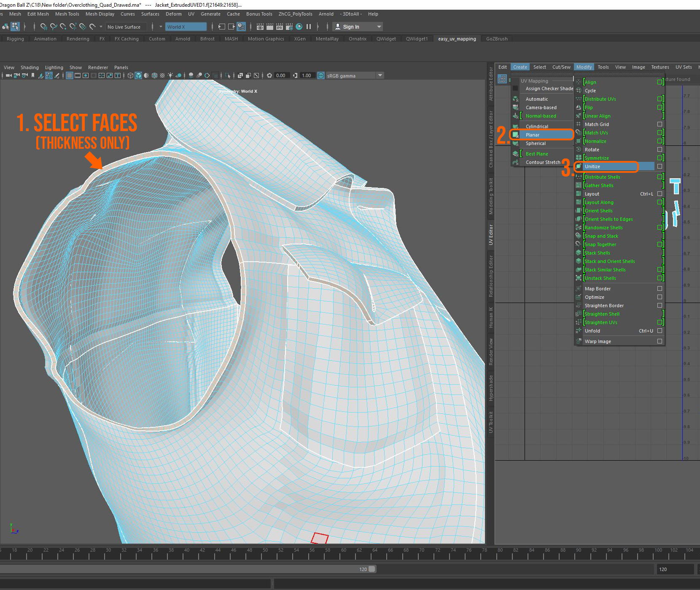The width and height of the screenshot is (700, 590).
Task: Start an IPR render from the toolbar
Action: [279, 27]
